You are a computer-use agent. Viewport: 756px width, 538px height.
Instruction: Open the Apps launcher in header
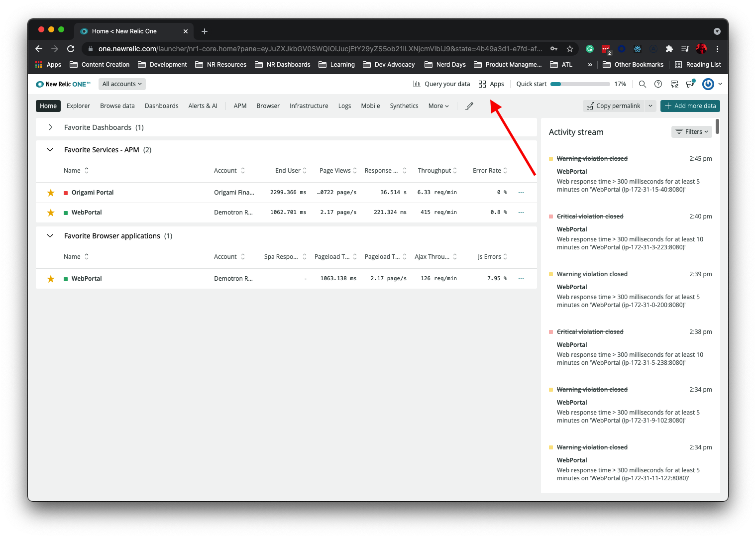point(491,84)
